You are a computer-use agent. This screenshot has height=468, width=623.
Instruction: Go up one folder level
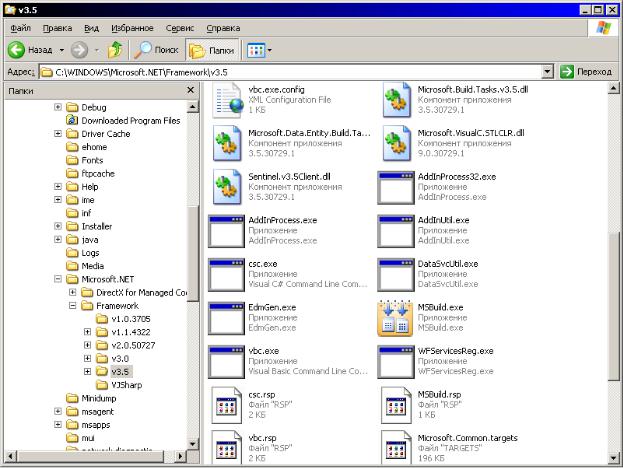click(x=116, y=50)
